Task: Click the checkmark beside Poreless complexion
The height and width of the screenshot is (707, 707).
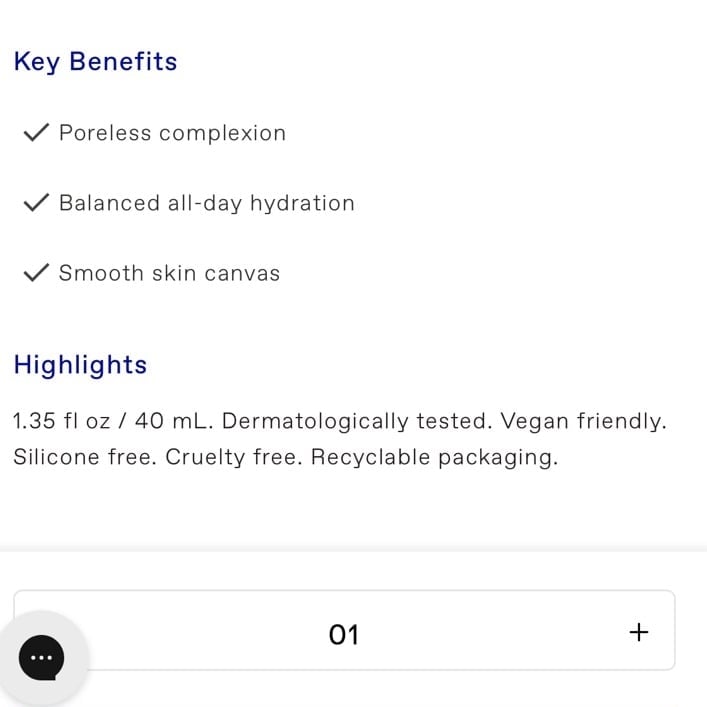Action: (x=36, y=133)
